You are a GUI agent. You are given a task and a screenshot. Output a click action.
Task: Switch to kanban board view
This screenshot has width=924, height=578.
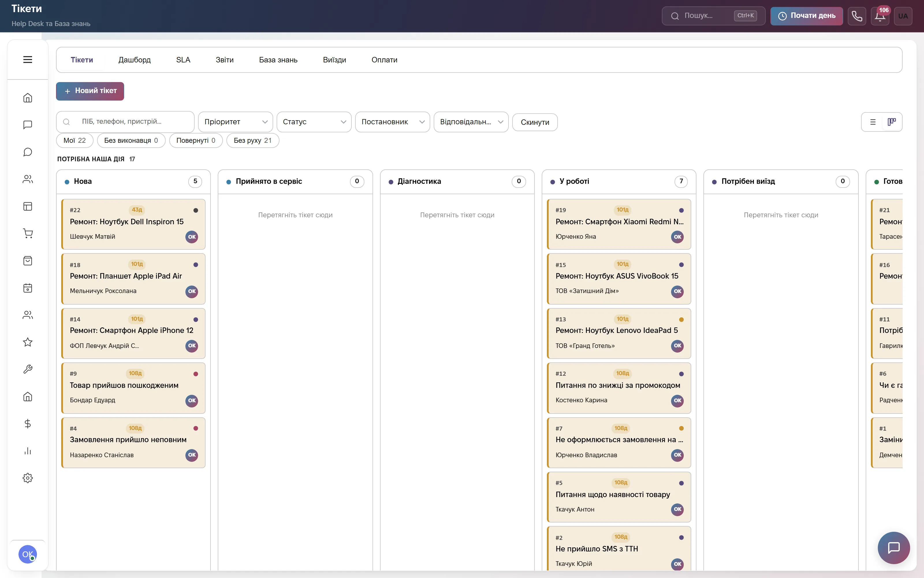coord(892,122)
